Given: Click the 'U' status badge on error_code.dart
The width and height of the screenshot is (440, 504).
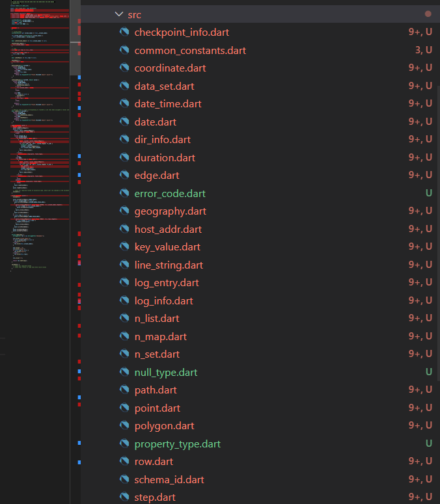Looking at the screenshot, I should pyautogui.click(x=429, y=193).
